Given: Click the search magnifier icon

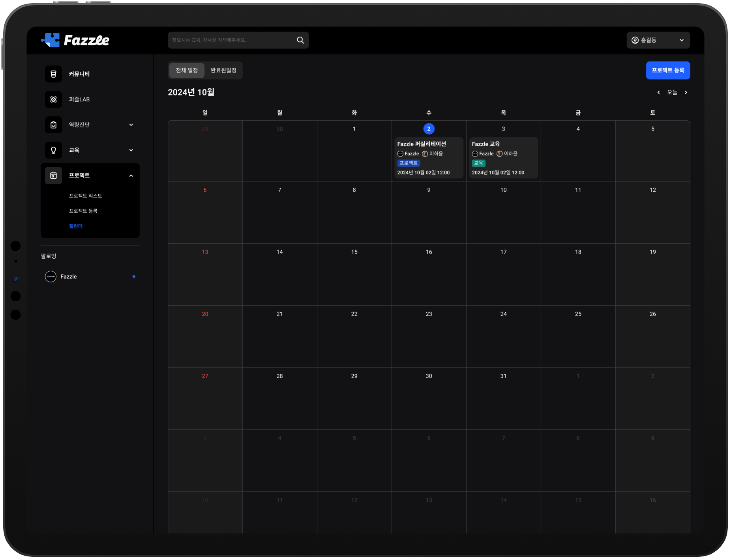Looking at the screenshot, I should (300, 40).
